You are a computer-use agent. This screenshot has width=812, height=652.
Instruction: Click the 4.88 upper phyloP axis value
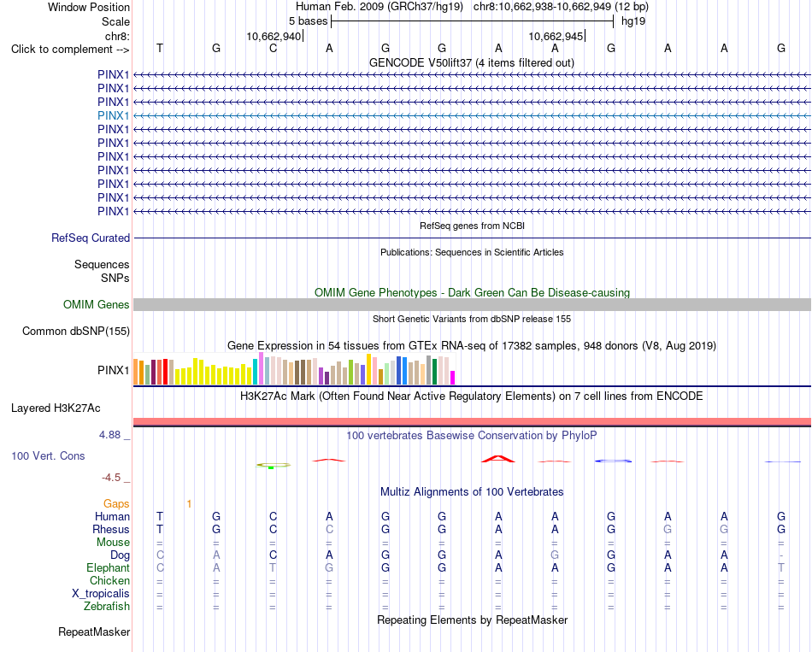(109, 435)
